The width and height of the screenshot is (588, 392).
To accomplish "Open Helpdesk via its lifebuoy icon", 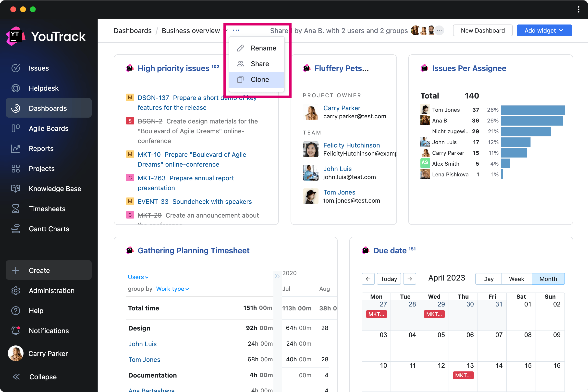I will (15, 88).
